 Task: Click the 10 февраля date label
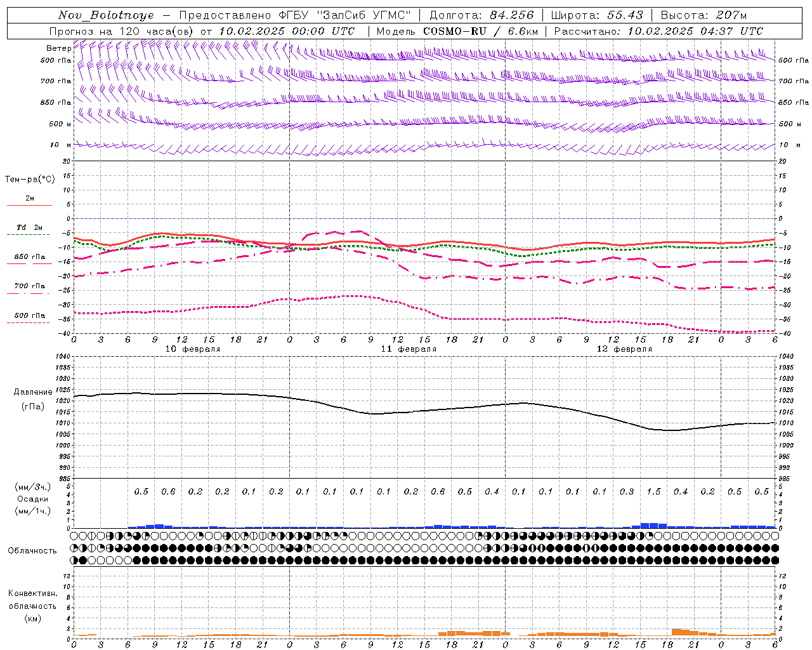click(193, 349)
